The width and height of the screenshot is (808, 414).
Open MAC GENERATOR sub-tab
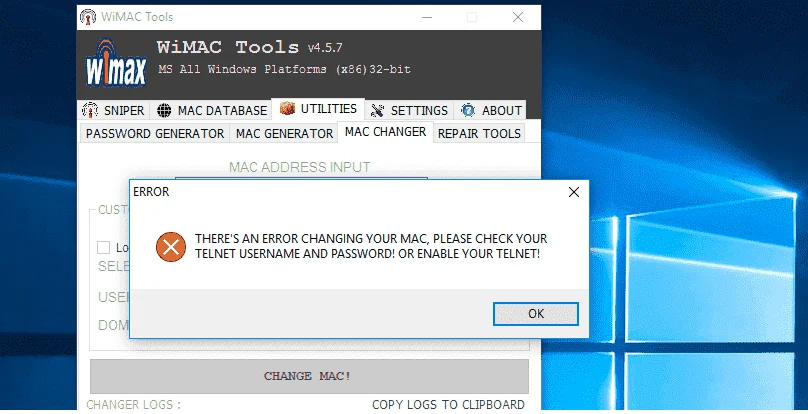284,134
